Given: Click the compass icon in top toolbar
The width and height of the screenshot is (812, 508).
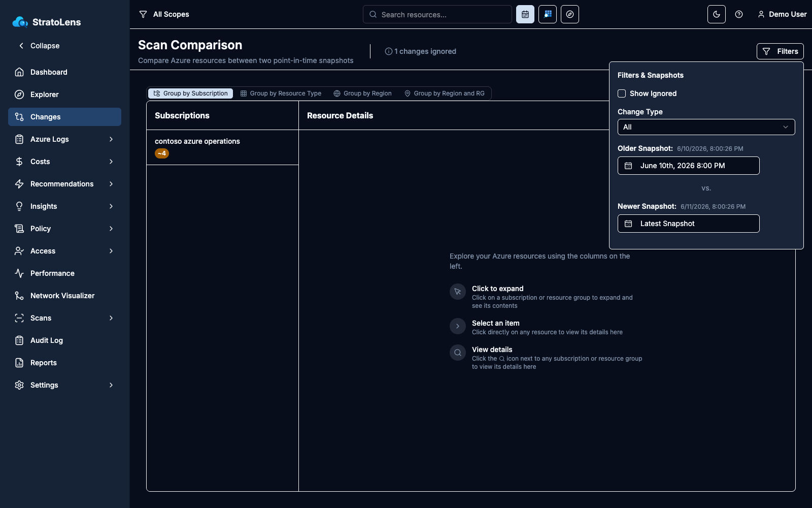Looking at the screenshot, I should (570, 14).
